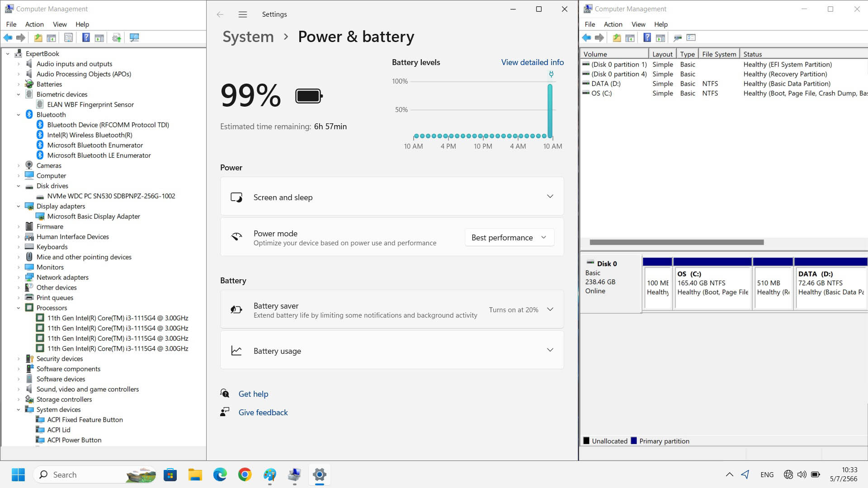868x488 pixels.
Task: Open Properties icon in Device Manager toolbar
Action: click(x=68, y=38)
